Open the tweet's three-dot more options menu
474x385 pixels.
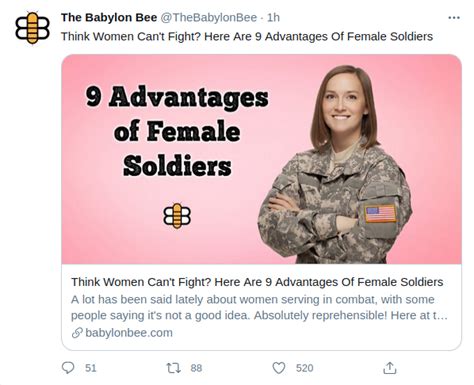tap(454, 18)
